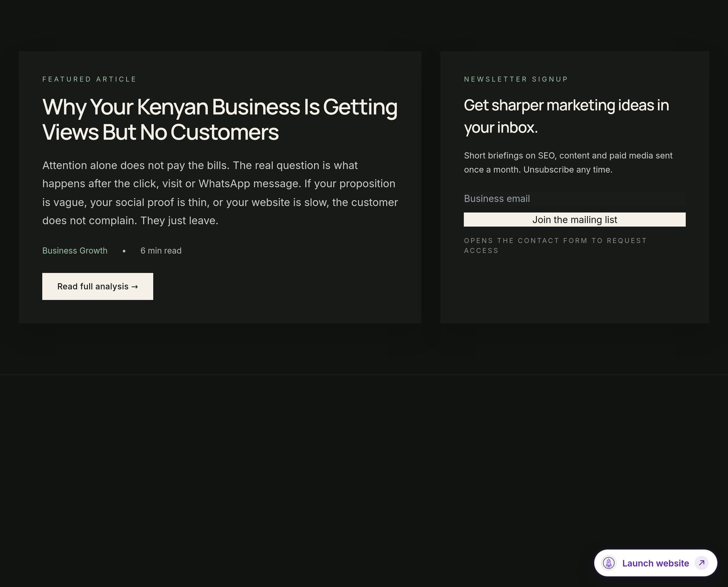Click the Attention alone does not pay paragraph
Image resolution: width=728 pixels, height=587 pixels.
[x=220, y=193]
